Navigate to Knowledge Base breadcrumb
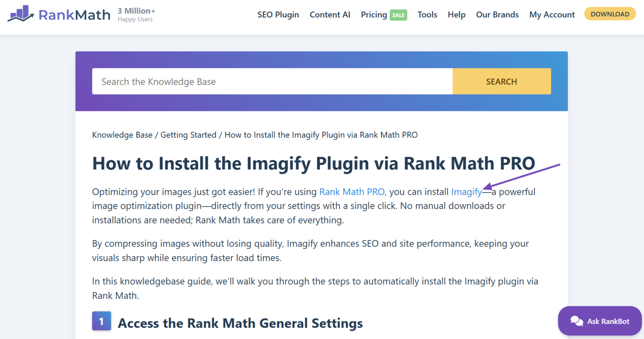 [x=122, y=135]
